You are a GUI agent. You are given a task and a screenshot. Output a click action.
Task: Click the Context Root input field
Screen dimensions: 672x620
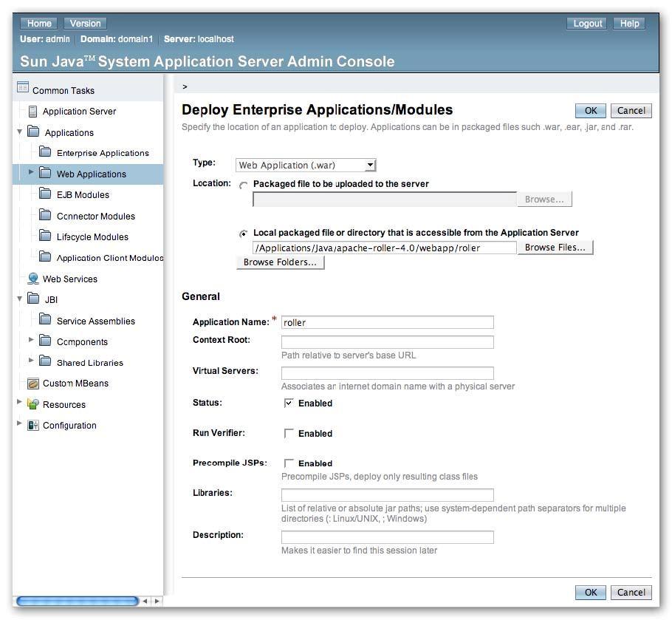(388, 342)
